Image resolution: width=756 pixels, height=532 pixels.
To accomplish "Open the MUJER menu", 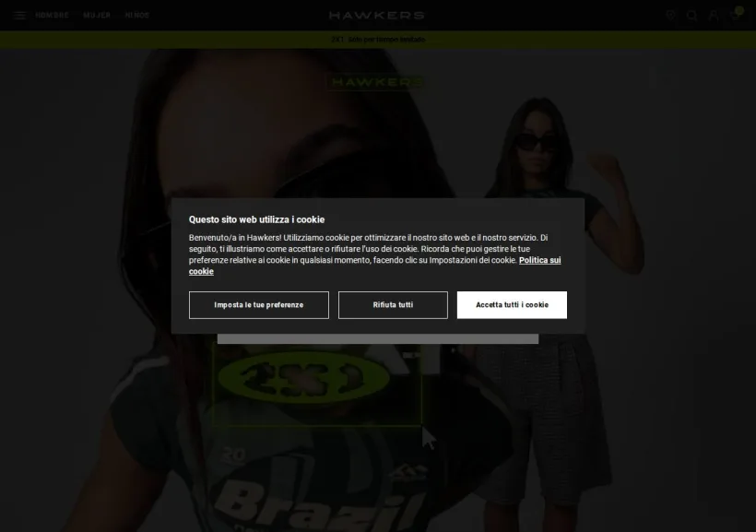I will click(97, 16).
